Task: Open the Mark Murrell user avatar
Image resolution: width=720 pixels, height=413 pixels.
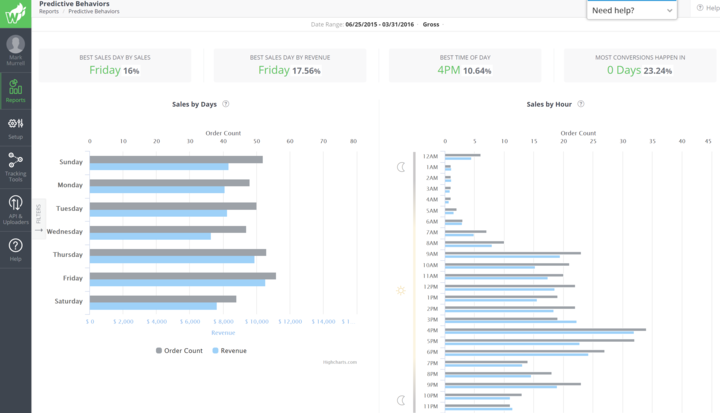Action: click(16, 45)
